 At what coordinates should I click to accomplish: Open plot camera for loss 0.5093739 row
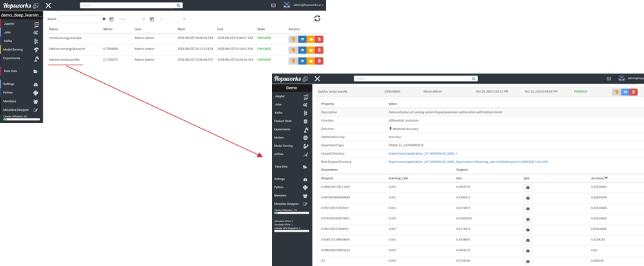[528, 188]
